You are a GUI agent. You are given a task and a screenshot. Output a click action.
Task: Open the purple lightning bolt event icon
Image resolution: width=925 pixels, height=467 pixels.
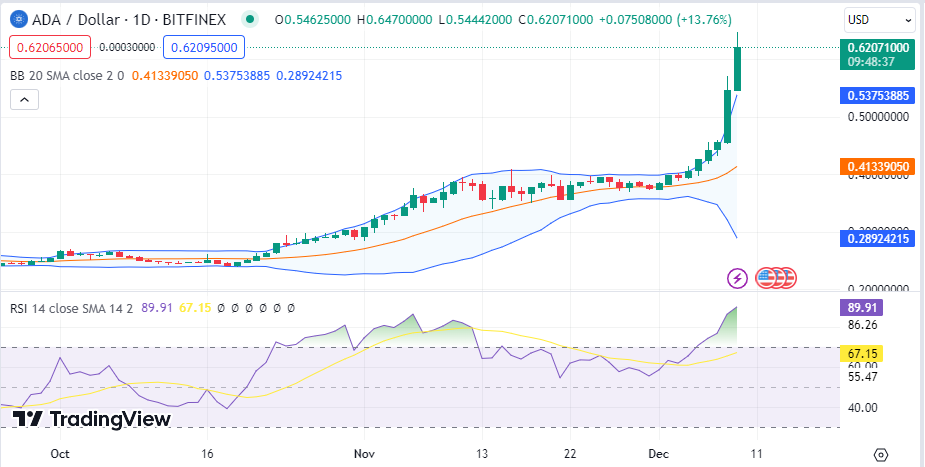(737, 278)
